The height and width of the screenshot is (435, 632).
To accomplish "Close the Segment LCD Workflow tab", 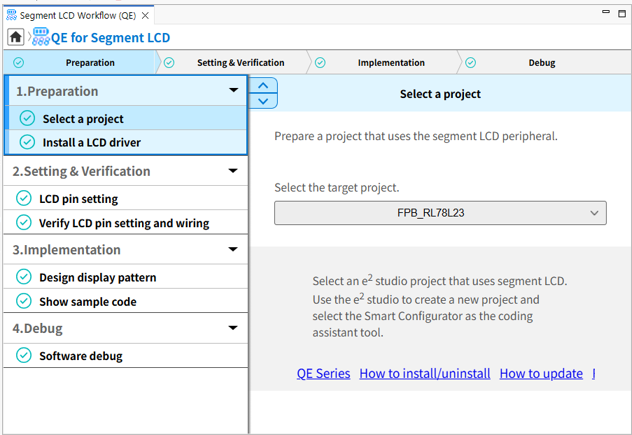I will 146,16.
